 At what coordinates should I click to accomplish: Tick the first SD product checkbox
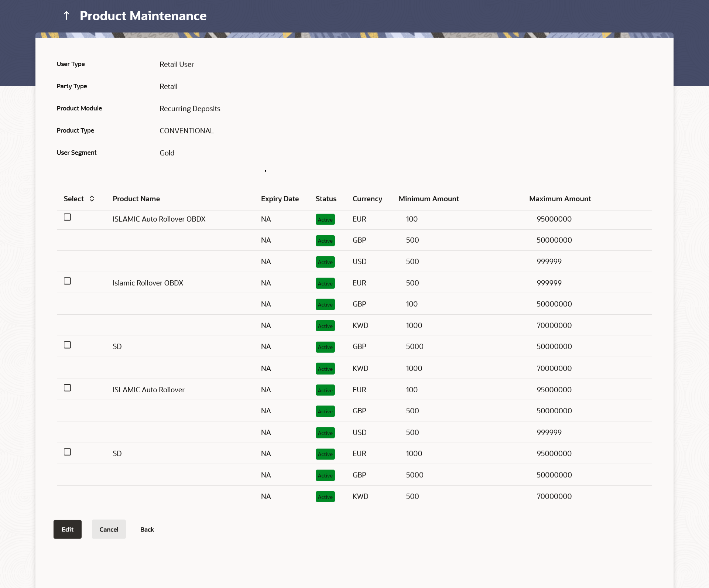(x=67, y=345)
